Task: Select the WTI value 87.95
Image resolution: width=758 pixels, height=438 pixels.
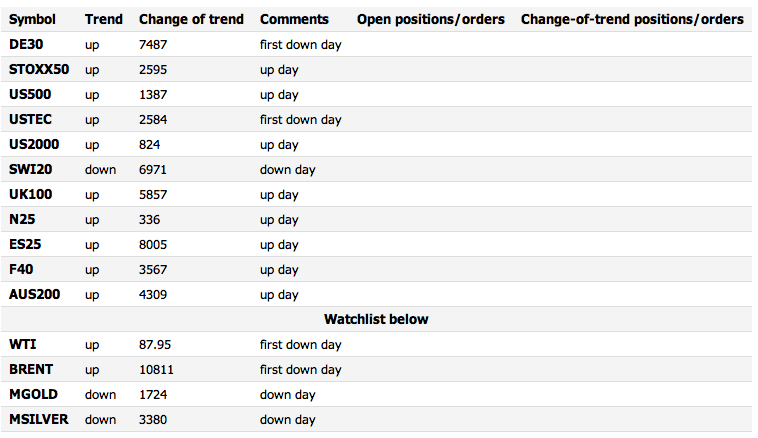Action: 155,345
